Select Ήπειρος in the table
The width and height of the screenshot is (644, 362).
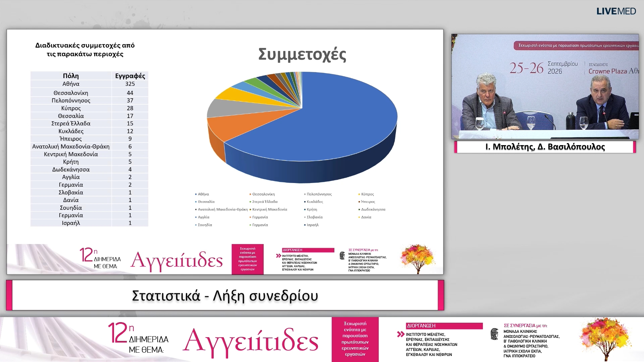71,139
